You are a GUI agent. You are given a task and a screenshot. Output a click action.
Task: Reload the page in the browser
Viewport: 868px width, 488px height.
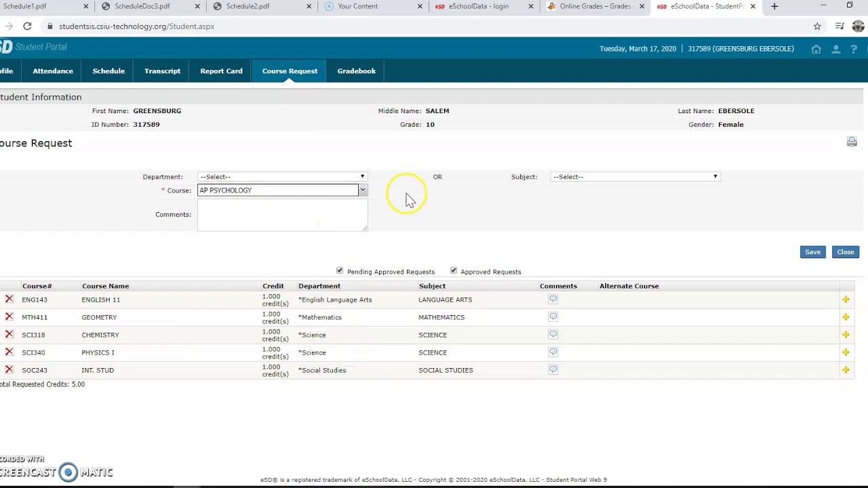click(27, 26)
